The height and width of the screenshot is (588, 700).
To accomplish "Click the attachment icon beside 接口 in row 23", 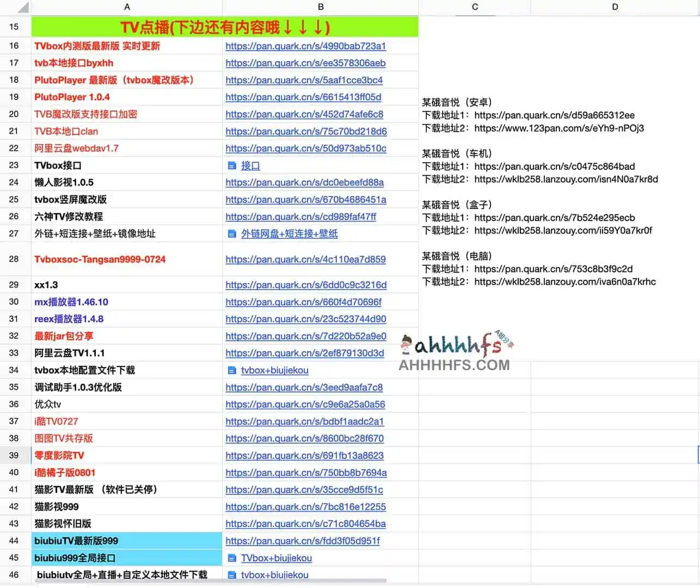I will 232,165.
